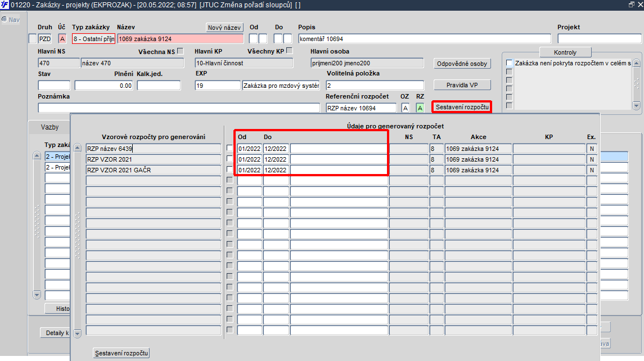
Task: Click the Od field of RZP VZOR 2021 GAČR
Action: pyautogui.click(x=249, y=170)
